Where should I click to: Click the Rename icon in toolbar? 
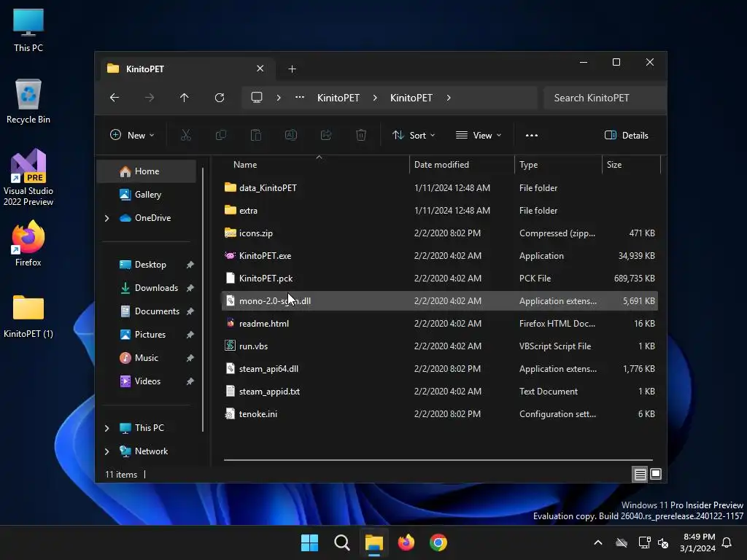pos(290,135)
